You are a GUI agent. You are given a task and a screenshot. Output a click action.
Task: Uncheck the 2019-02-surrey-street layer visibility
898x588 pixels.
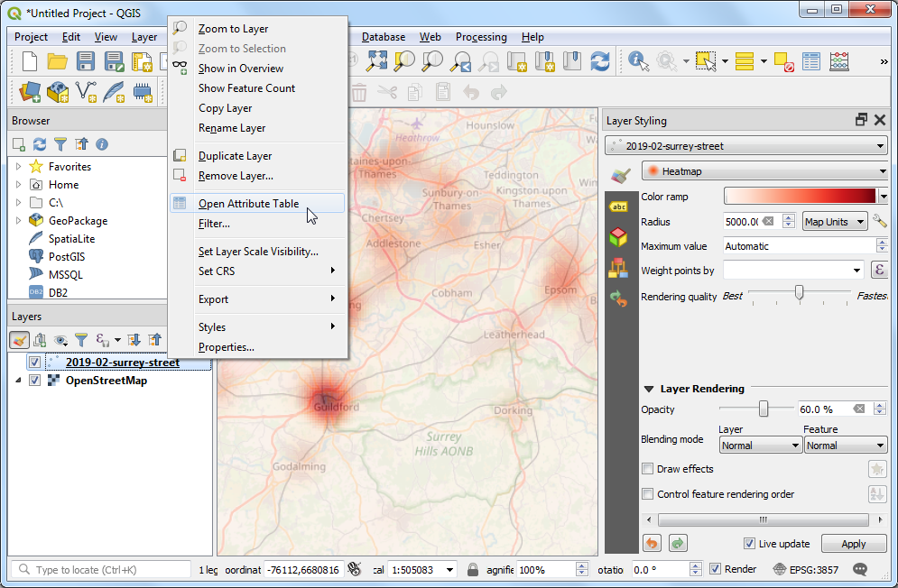34,363
